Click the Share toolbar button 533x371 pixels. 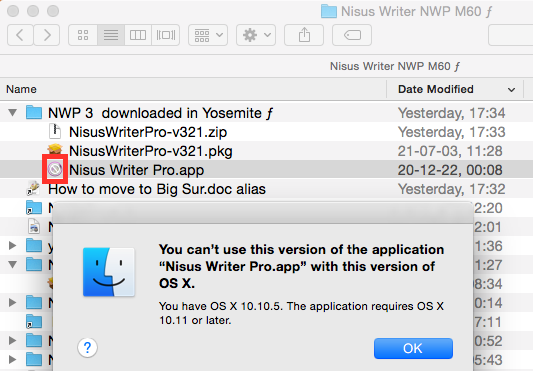click(304, 35)
